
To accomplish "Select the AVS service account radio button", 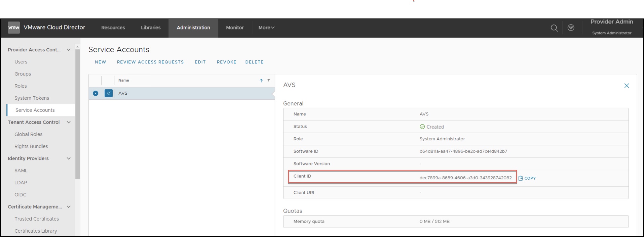I will [96, 93].
